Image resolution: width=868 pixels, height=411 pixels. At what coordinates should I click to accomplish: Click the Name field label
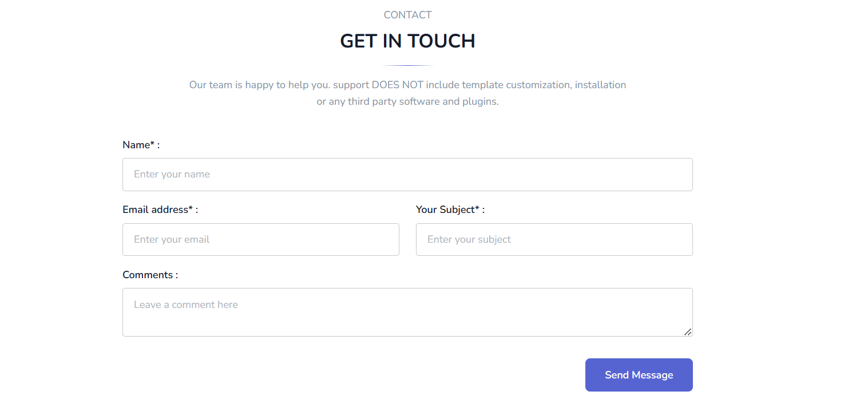(141, 145)
